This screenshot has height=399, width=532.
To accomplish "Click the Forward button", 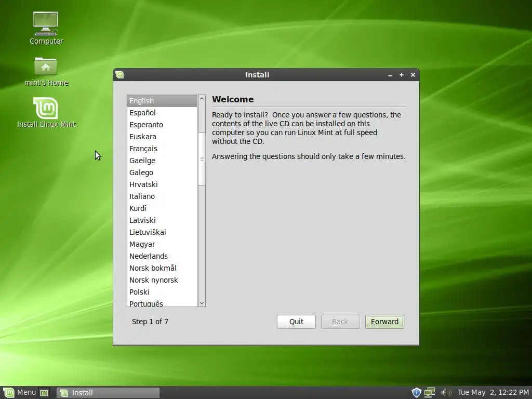I will (x=384, y=322).
